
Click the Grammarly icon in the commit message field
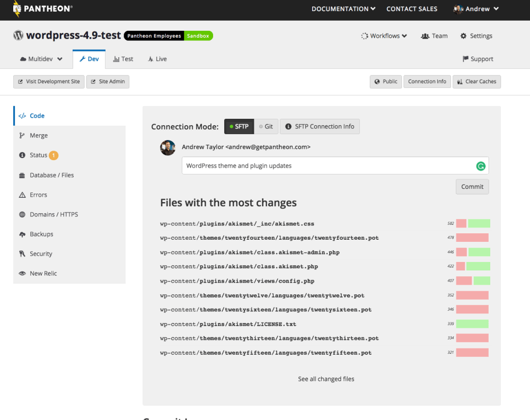pos(481,166)
